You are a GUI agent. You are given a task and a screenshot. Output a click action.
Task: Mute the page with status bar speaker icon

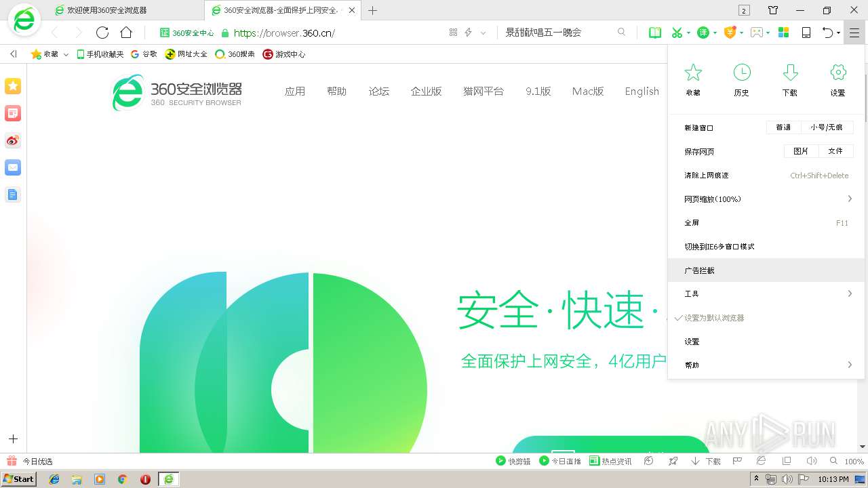[x=811, y=461]
